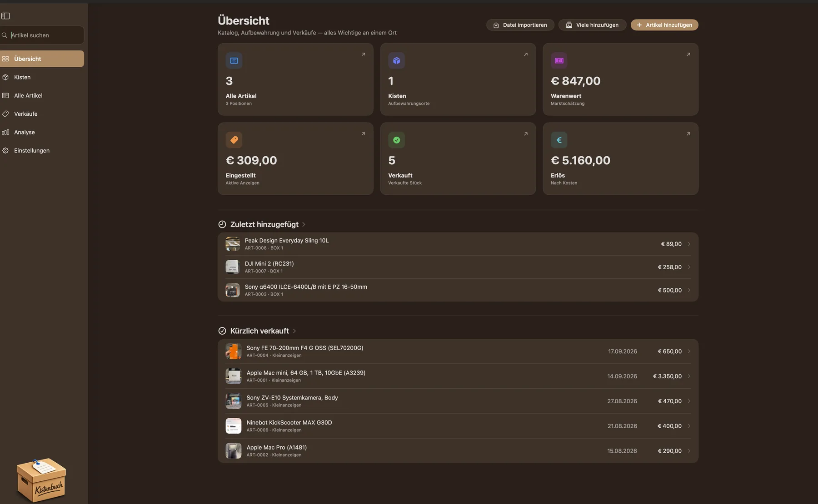Click the blue list icon on Alle Artikel card
Viewport: 818px width, 504px height.
pyautogui.click(x=234, y=60)
